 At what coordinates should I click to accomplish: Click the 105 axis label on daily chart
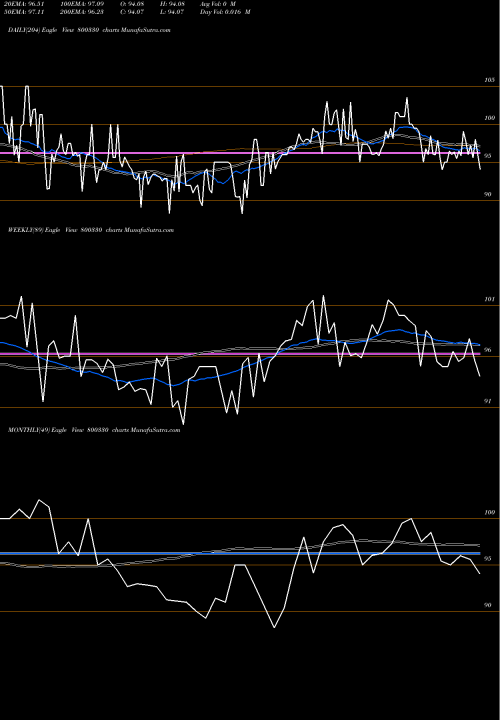click(x=489, y=80)
